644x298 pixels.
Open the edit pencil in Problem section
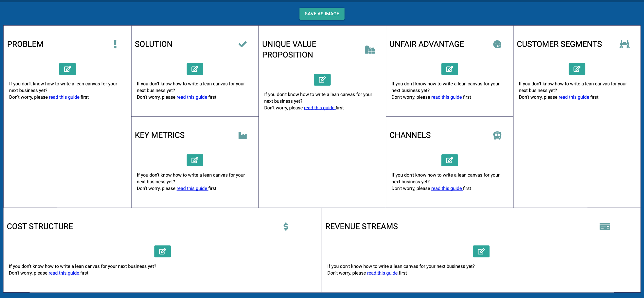[x=67, y=69]
